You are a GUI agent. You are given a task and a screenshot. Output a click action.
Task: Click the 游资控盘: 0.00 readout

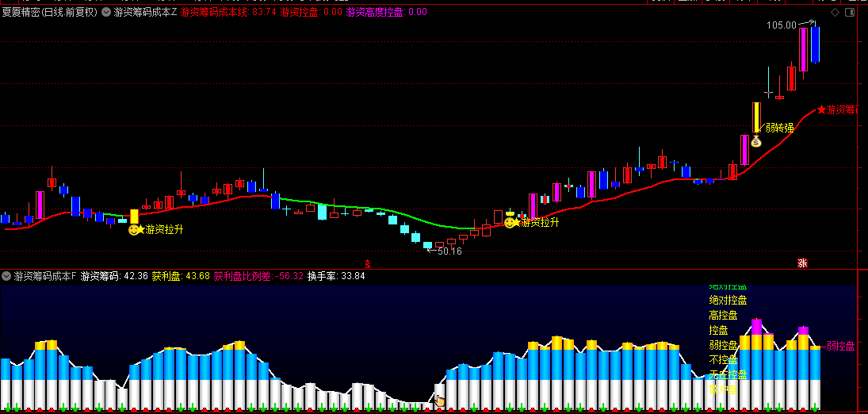click(x=311, y=12)
